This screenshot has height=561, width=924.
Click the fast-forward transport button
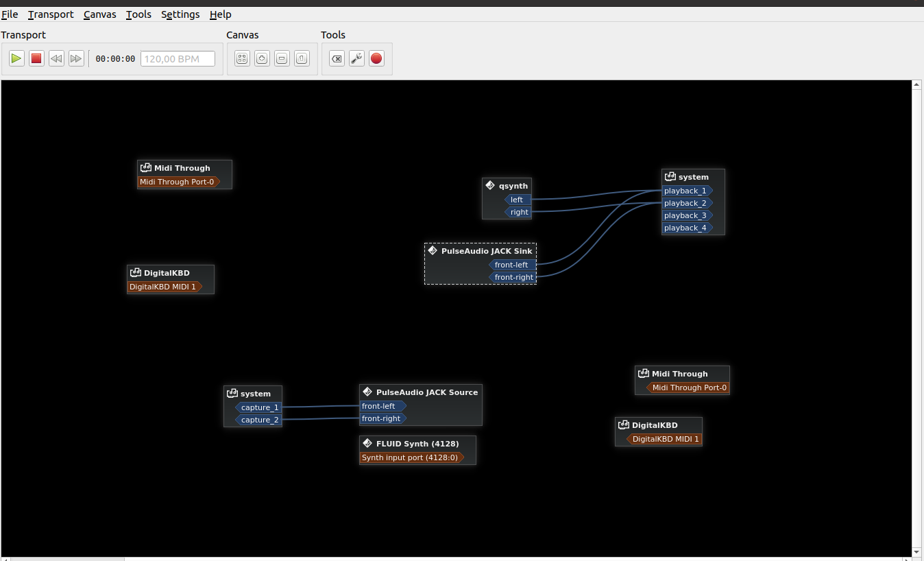coord(76,59)
